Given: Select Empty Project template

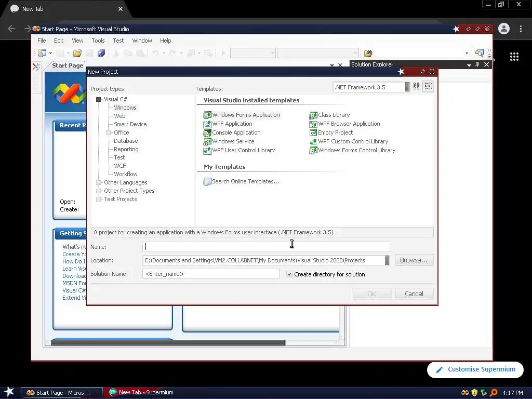Looking at the screenshot, I should click(331, 132).
